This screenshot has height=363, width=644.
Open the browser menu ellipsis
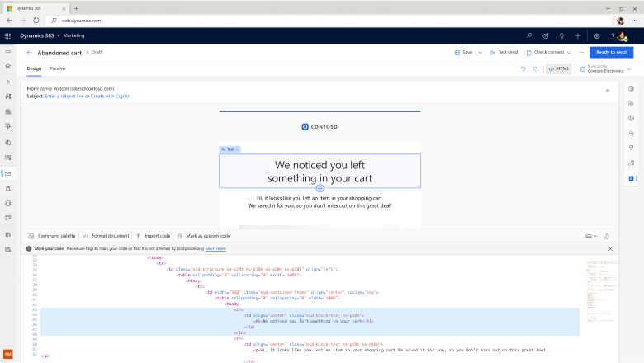(x=635, y=21)
